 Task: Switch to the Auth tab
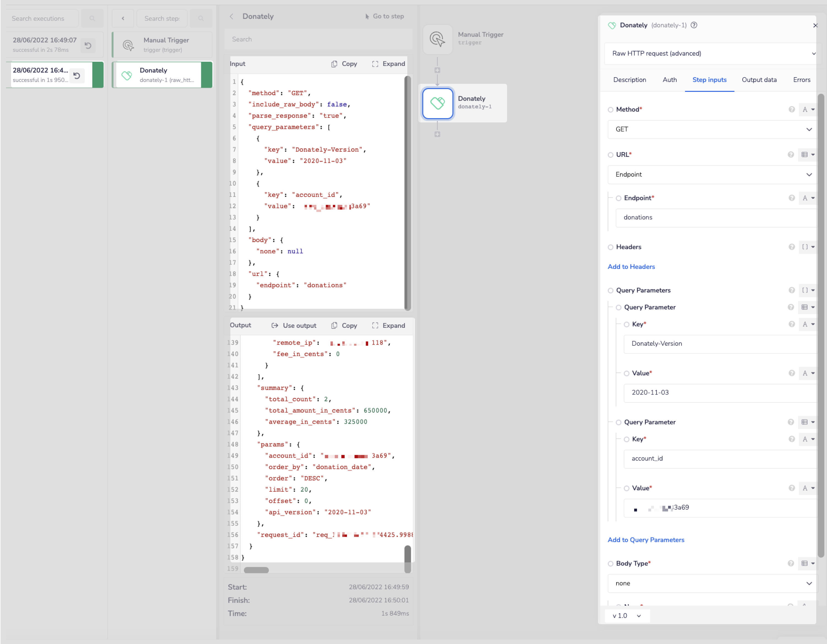pos(669,80)
